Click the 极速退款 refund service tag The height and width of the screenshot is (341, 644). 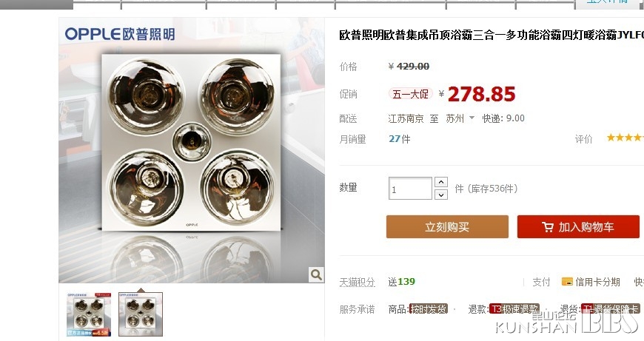514,309
